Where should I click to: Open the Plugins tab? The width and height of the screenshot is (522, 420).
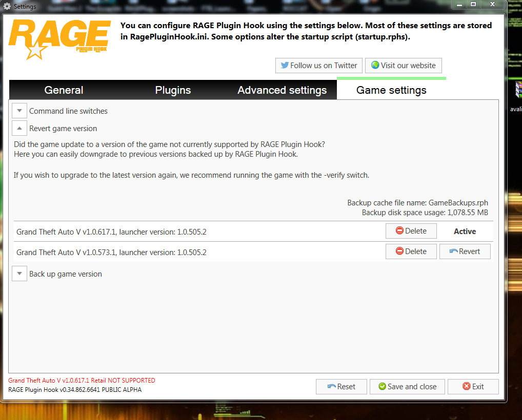(173, 90)
